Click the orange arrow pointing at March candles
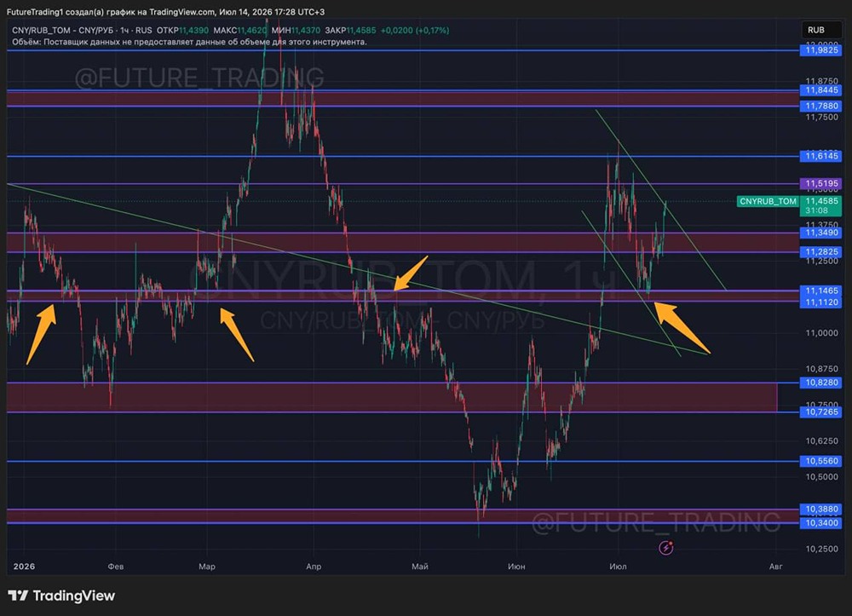The height and width of the screenshot is (616, 852). [236, 335]
